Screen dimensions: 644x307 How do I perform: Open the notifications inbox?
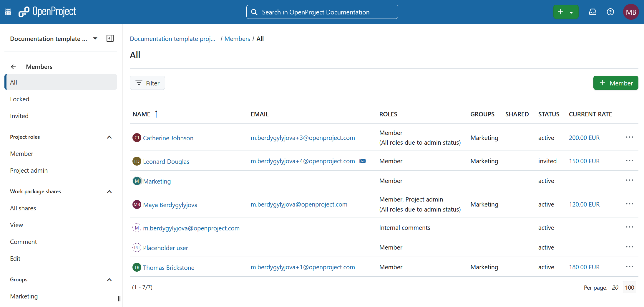coord(593,12)
